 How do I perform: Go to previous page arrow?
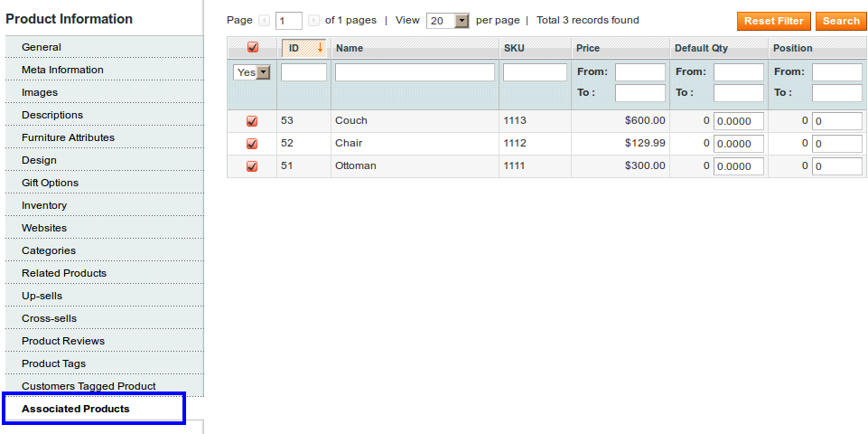pos(264,21)
